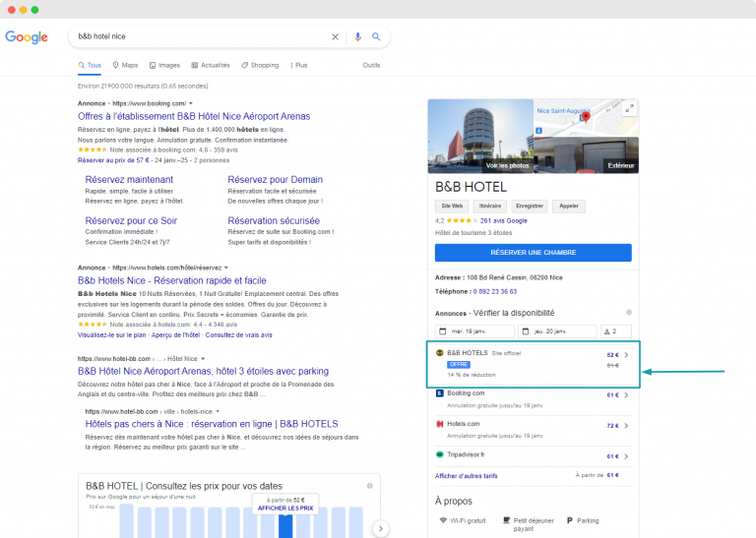Open the Plus menu
The image size is (756, 538).
(299, 65)
